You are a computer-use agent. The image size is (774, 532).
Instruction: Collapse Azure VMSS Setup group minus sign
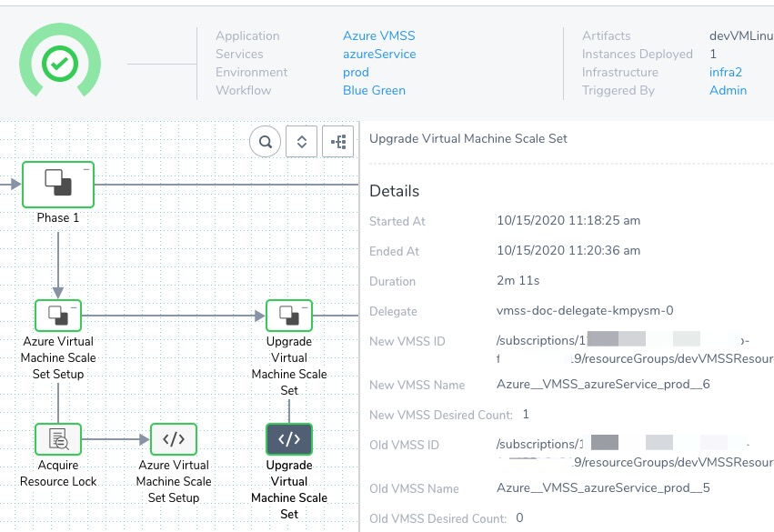tap(74, 307)
